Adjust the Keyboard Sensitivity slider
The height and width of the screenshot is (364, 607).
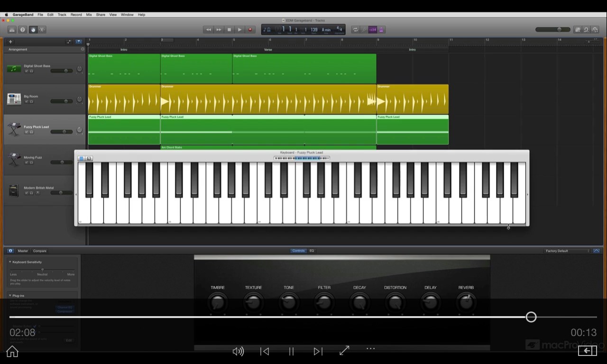tap(42, 270)
